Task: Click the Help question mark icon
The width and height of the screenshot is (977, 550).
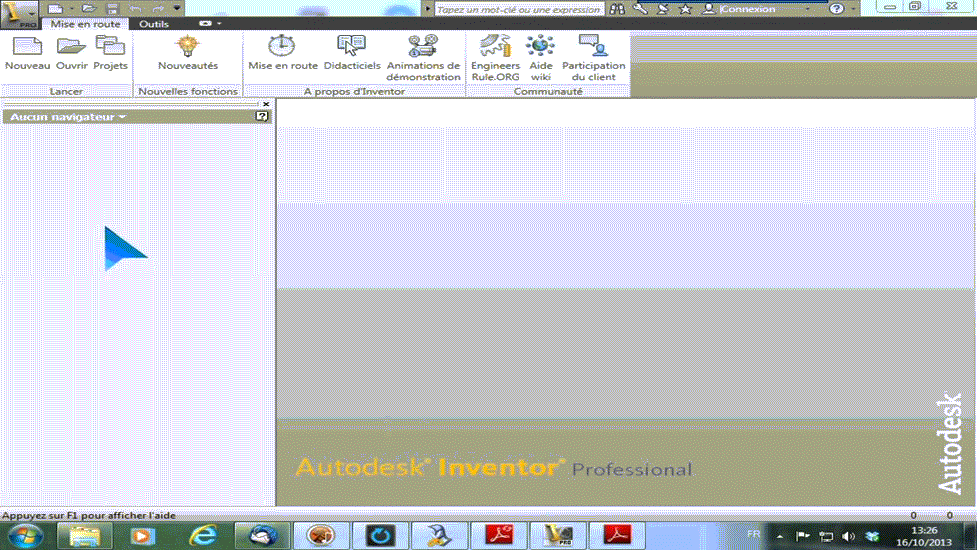Action: [837, 9]
